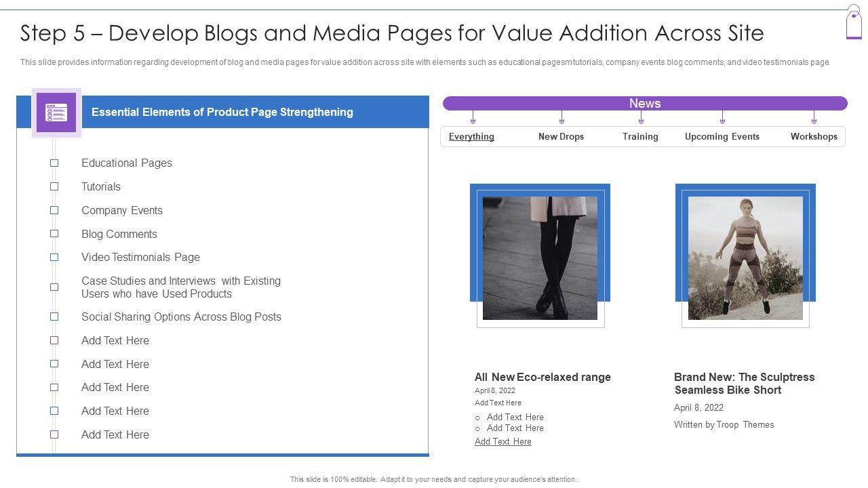Check the Educational Pages checkbox

coord(54,163)
